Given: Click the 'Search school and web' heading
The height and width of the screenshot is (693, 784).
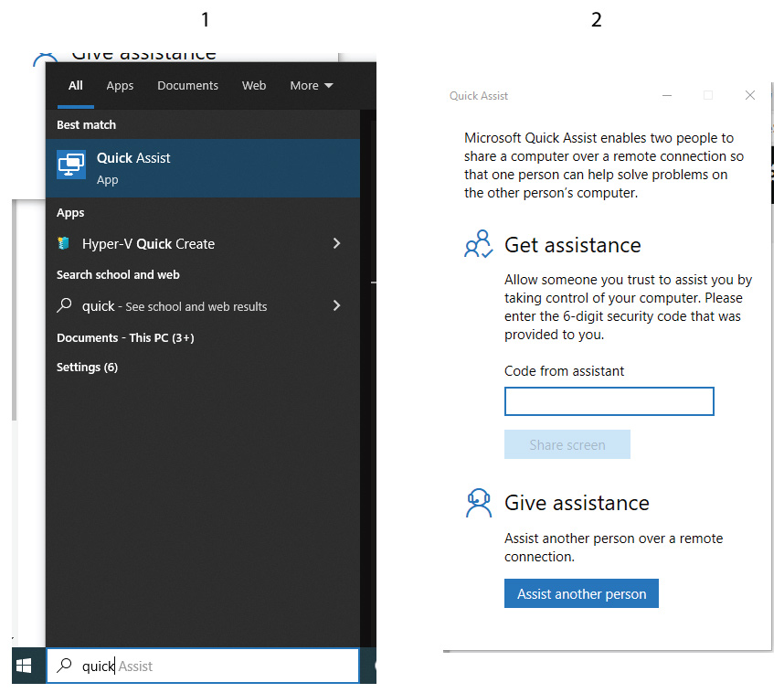Looking at the screenshot, I should coord(118,274).
